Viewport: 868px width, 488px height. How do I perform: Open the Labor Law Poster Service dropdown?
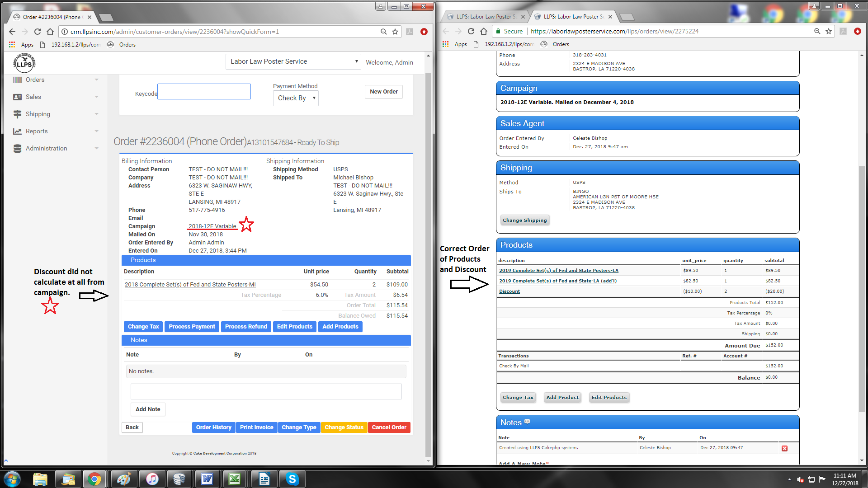pyautogui.click(x=293, y=61)
